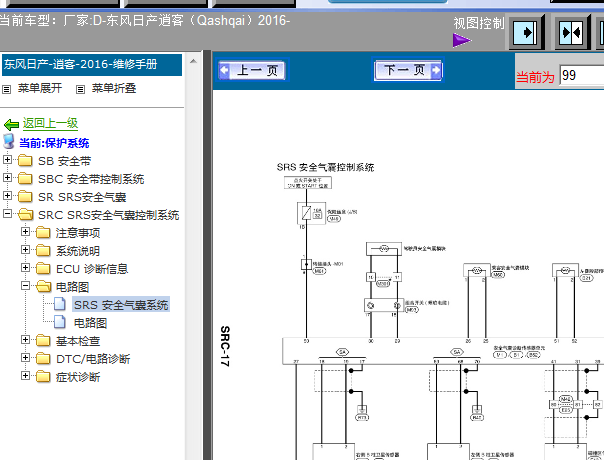Click the 返回上一级 link

(x=50, y=123)
